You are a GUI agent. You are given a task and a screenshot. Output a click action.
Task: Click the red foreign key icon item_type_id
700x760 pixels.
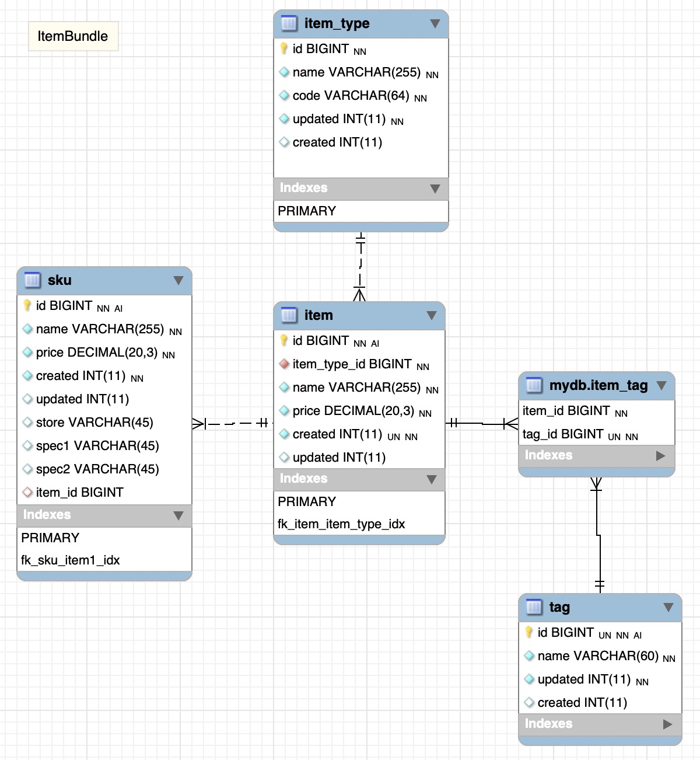coord(284,364)
